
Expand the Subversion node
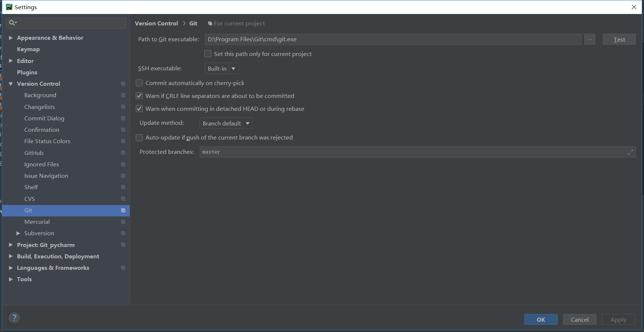(x=18, y=233)
